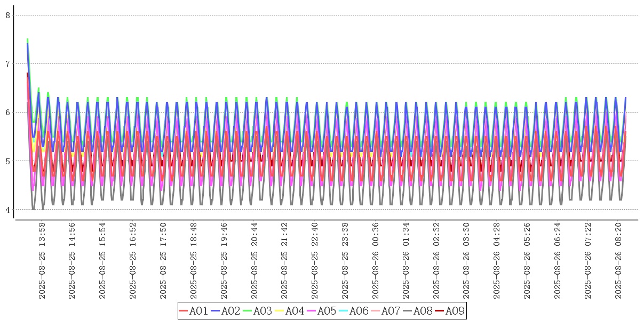Click the initial green peak near 7.5

[x=27, y=39]
